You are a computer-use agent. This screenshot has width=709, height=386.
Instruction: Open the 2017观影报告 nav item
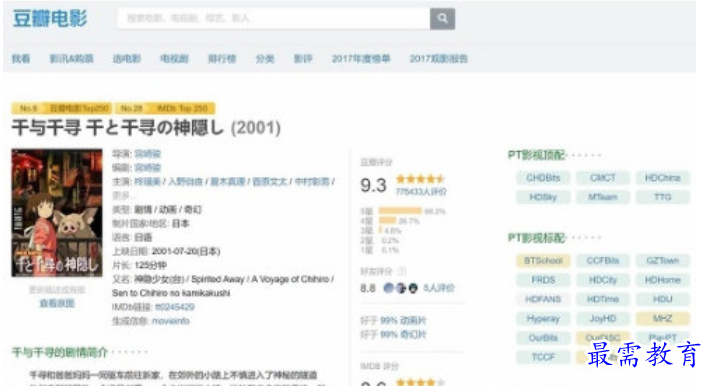tap(439, 59)
